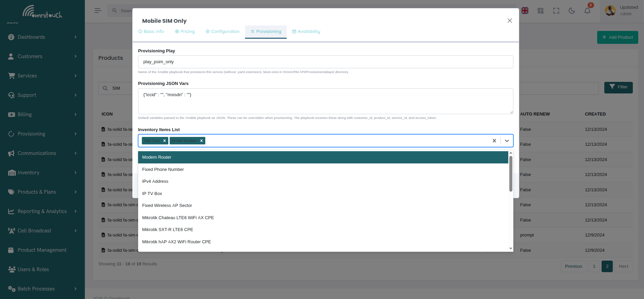This screenshot has height=299, width=644.
Task: Enter fullscreen mode
Action: pos(556,11)
